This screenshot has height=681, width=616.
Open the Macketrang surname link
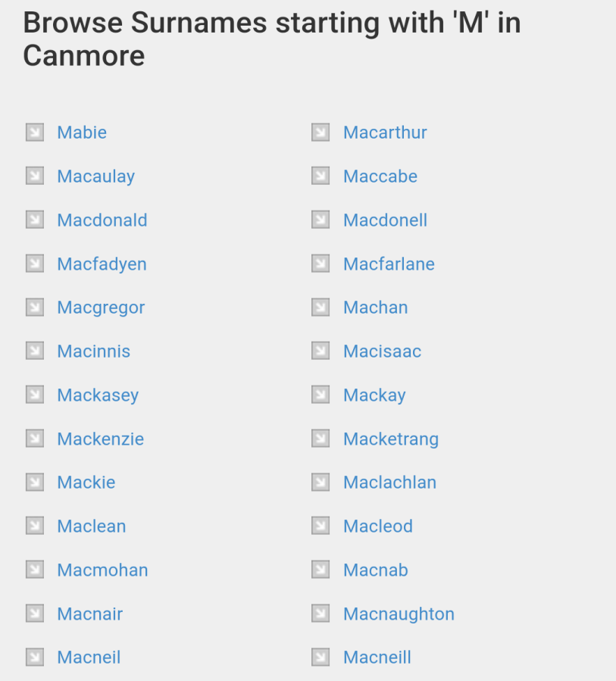390,439
